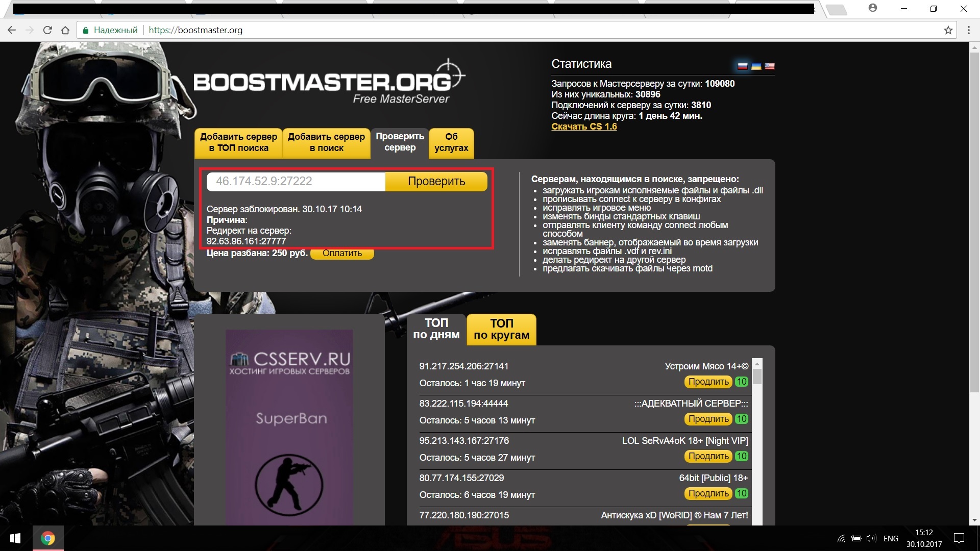
Task: Open the browser Home page icon
Action: tap(65, 30)
